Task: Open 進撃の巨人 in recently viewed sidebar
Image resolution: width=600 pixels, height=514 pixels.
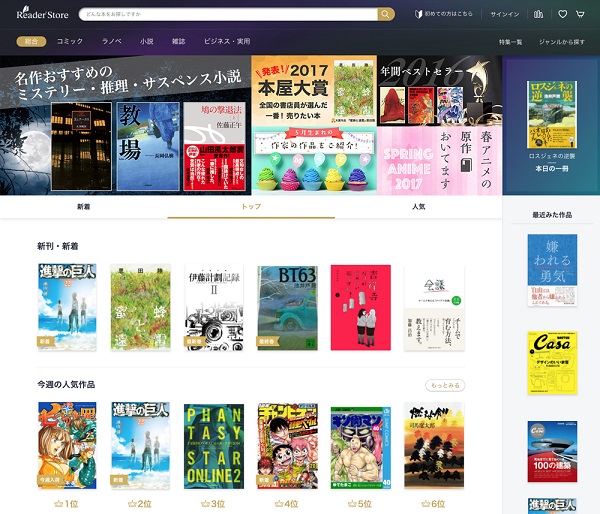Action: click(552, 506)
